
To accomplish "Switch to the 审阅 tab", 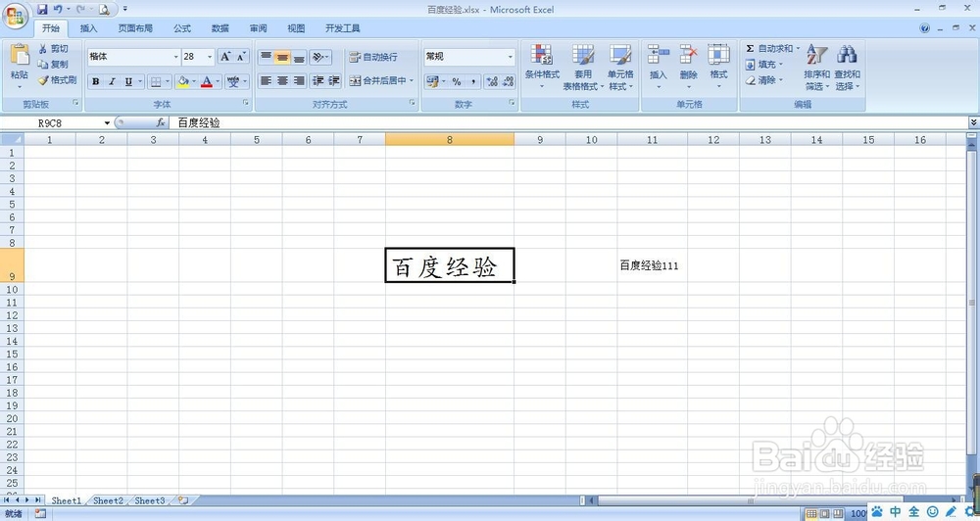I will coord(258,28).
